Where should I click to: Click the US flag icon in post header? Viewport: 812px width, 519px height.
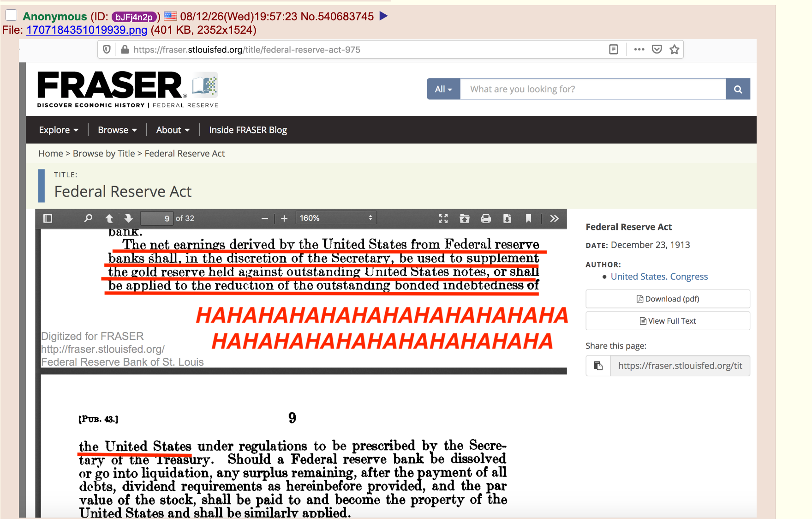tap(170, 16)
